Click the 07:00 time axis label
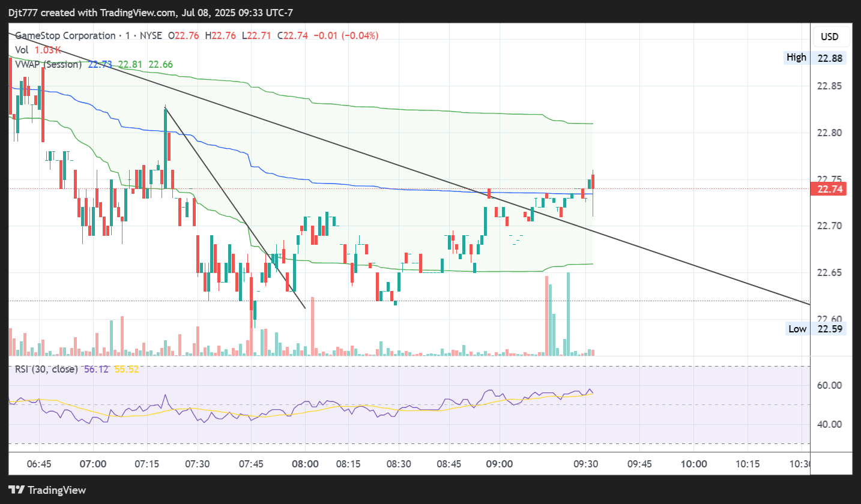 94,464
